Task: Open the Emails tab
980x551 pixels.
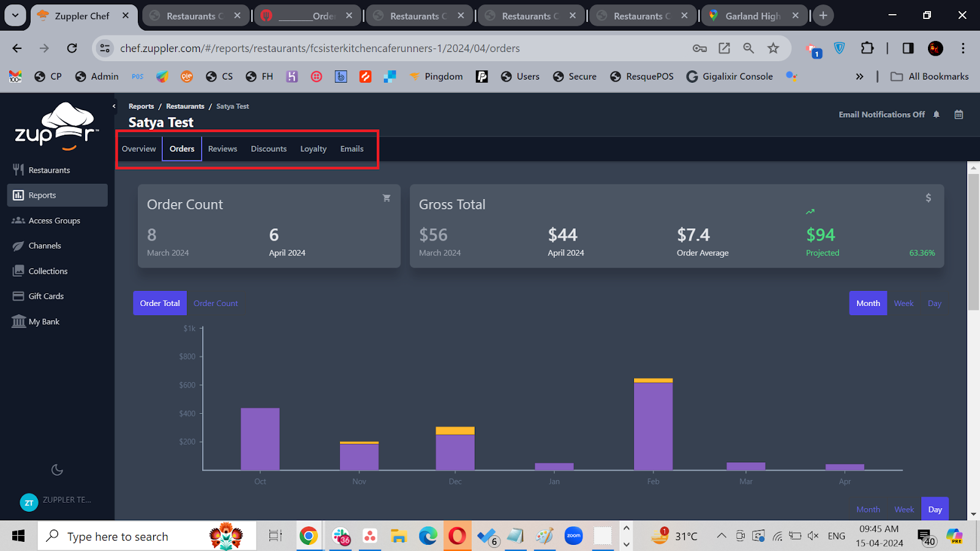Action: pyautogui.click(x=352, y=149)
